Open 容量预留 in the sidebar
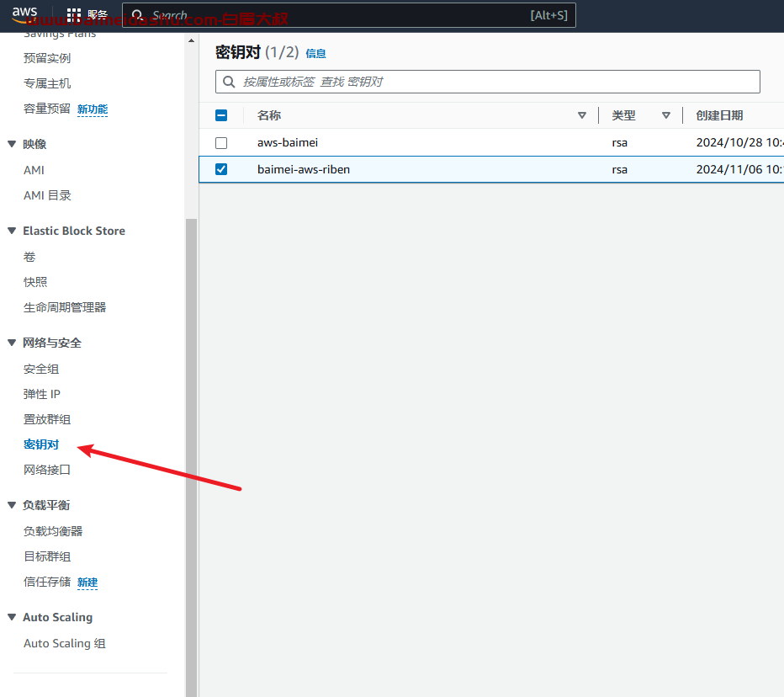This screenshot has height=697, width=784. 47,109
